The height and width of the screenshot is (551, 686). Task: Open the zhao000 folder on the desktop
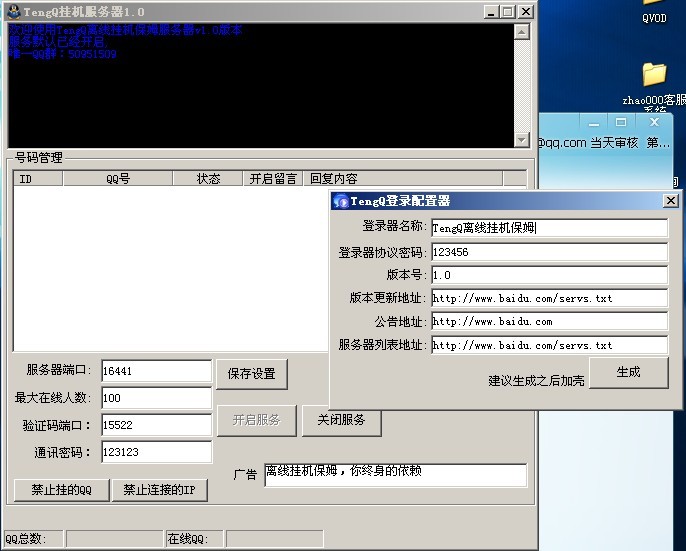[654, 76]
